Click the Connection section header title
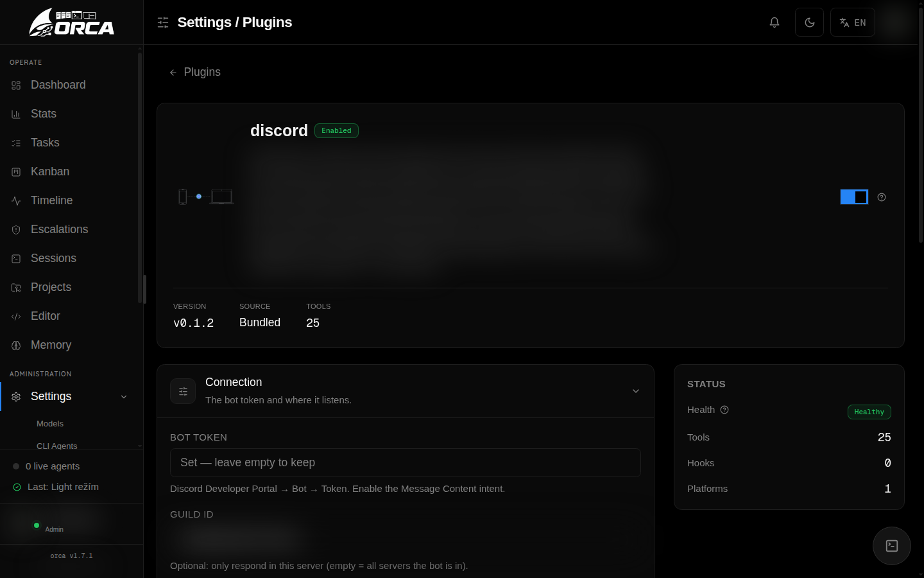The image size is (924, 578). pos(234,382)
